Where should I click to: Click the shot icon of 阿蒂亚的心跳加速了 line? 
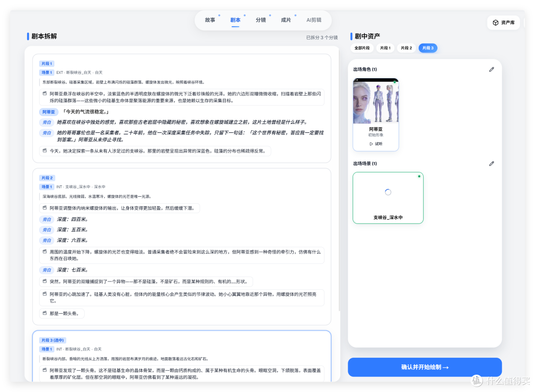click(x=45, y=294)
